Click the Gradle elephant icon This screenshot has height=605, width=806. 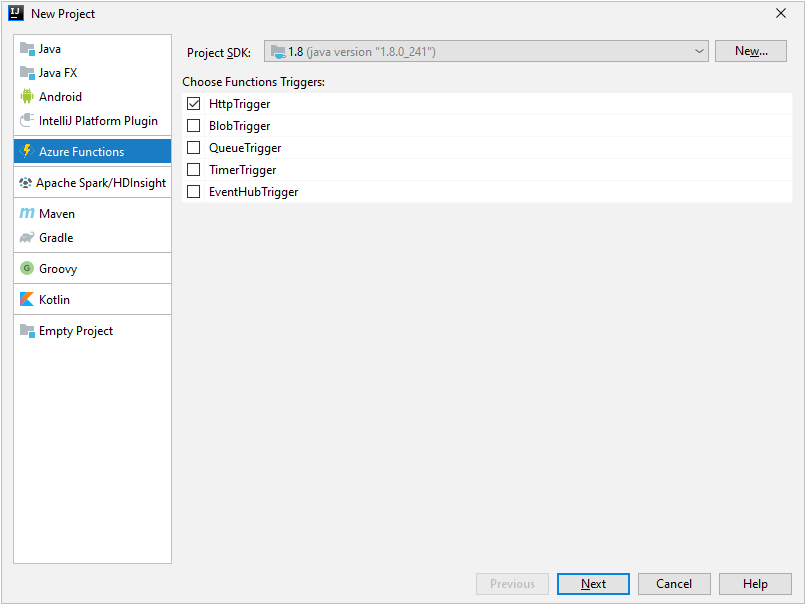coord(27,237)
